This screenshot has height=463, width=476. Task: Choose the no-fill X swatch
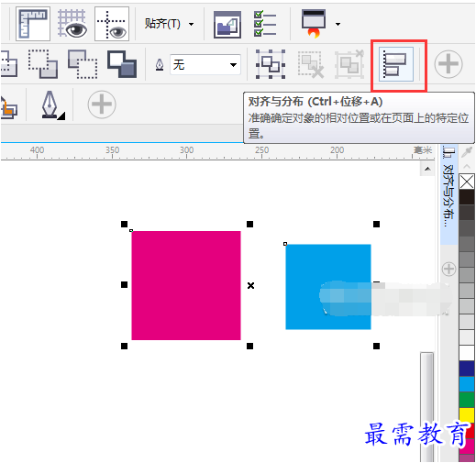point(467,182)
